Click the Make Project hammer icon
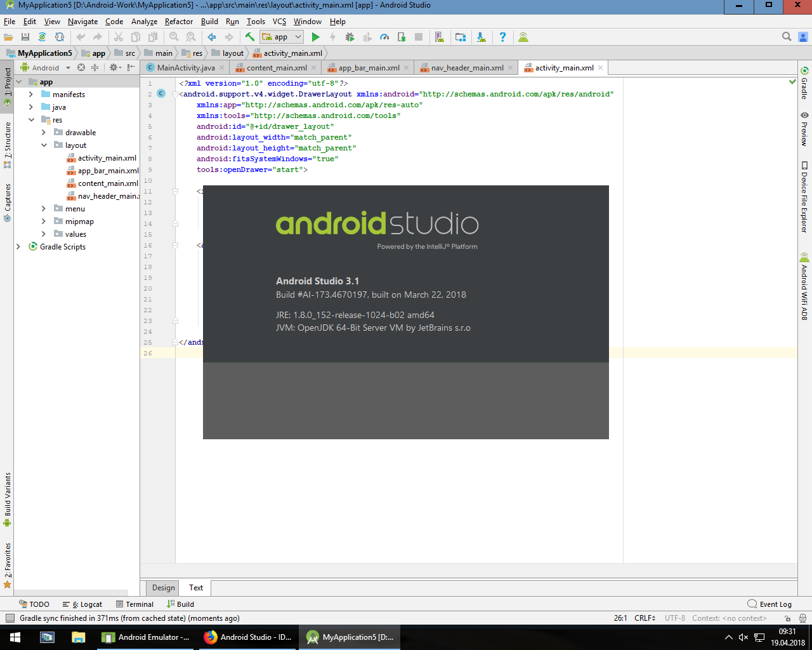Viewport: 812px width, 650px height. point(250,37)
